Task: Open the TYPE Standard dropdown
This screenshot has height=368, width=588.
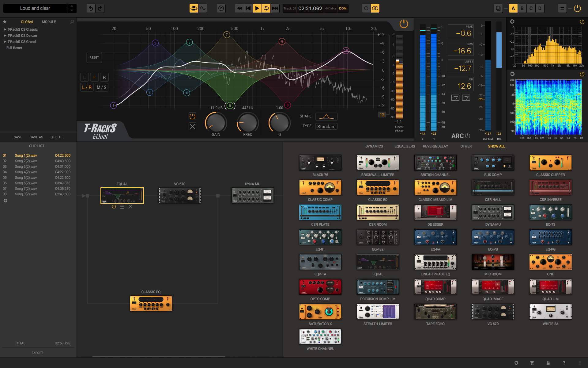Action: (326, 127)
